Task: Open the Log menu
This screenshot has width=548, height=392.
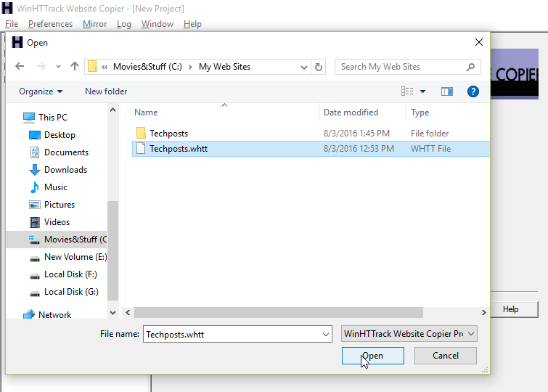Action: [124, 24]
